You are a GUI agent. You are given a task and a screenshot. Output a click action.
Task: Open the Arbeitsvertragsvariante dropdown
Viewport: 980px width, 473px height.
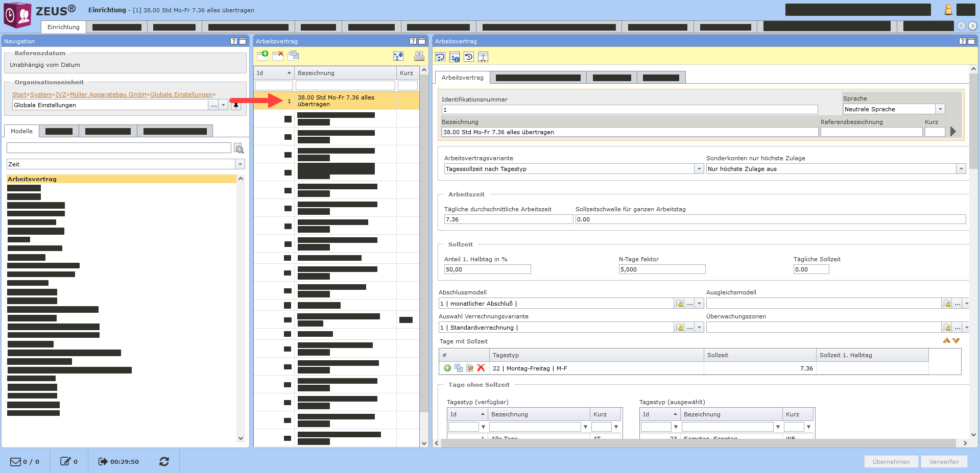[x=699, y=169]
